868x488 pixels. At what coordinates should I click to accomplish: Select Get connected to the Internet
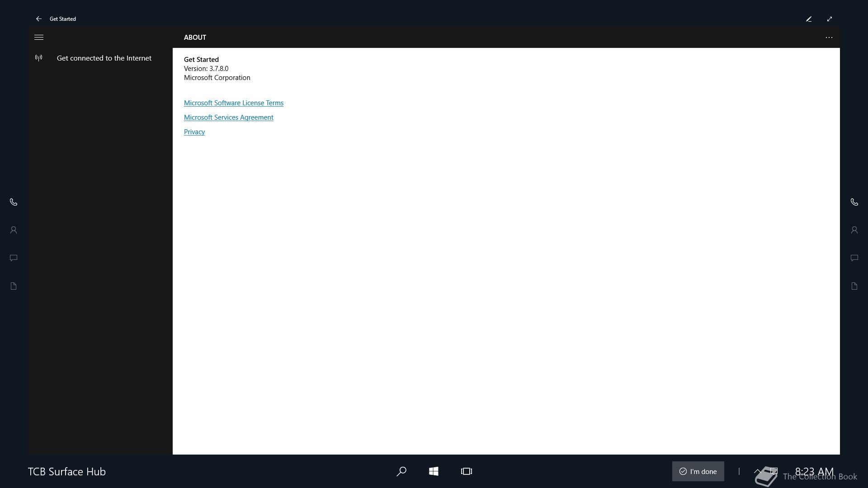(104, 58)
